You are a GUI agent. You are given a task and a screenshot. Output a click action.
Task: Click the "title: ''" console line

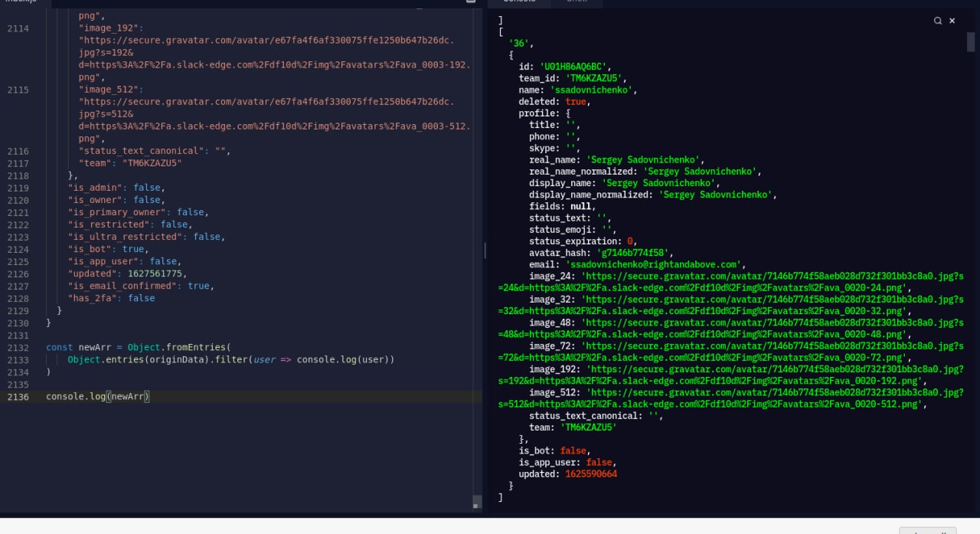[x=555, y=125]
